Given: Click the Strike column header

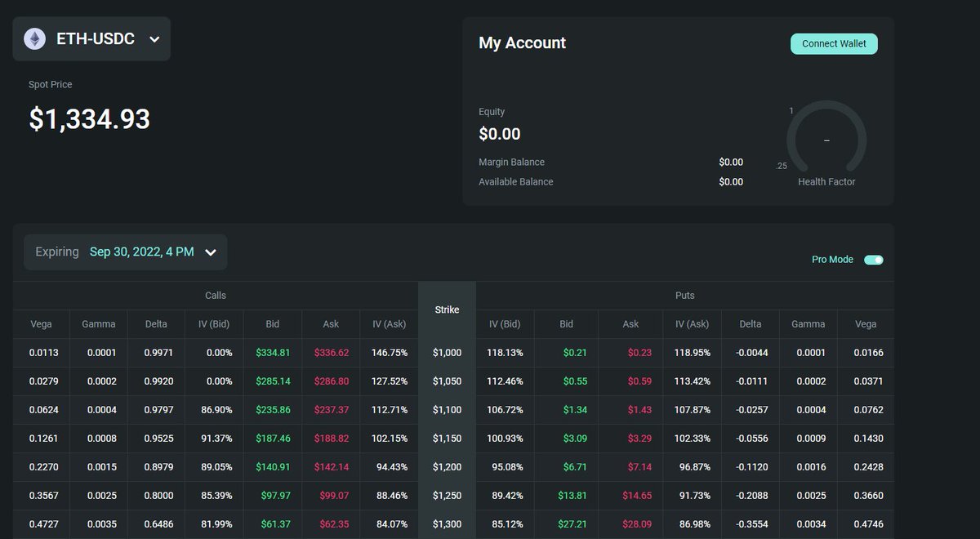Looking at the screenshot, I should click(447, 310).
